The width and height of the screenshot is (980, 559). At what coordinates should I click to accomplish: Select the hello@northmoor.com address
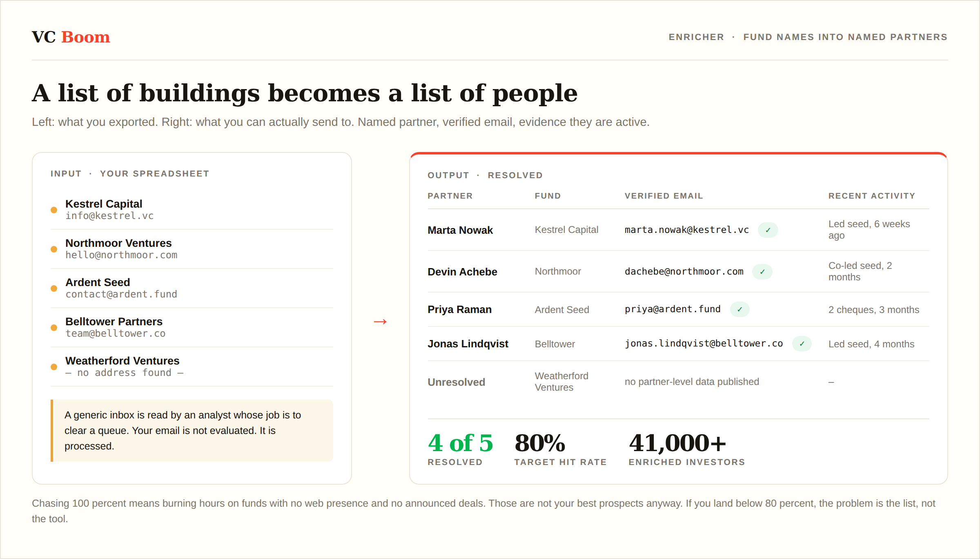[121, 255]
